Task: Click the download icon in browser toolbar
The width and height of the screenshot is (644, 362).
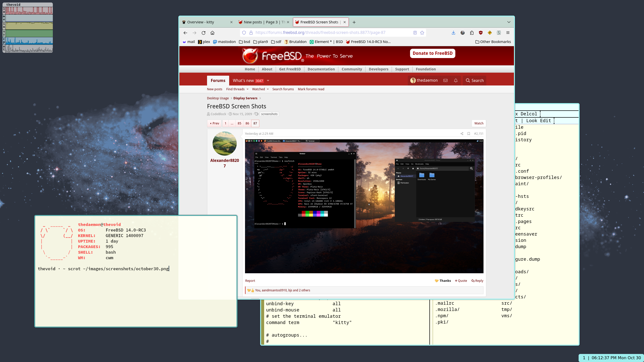Action: point(453,32)
